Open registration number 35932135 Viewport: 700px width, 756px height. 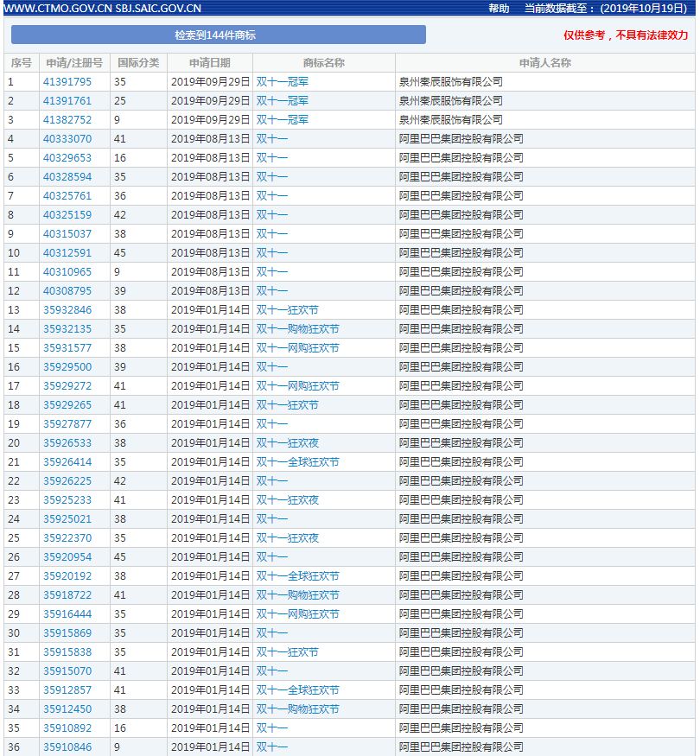[67, 329]
